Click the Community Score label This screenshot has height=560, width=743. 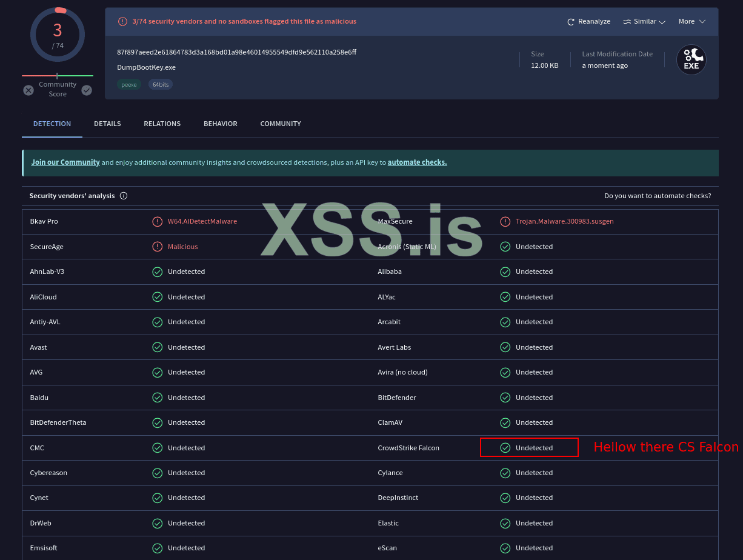click(x=58, y=89)
